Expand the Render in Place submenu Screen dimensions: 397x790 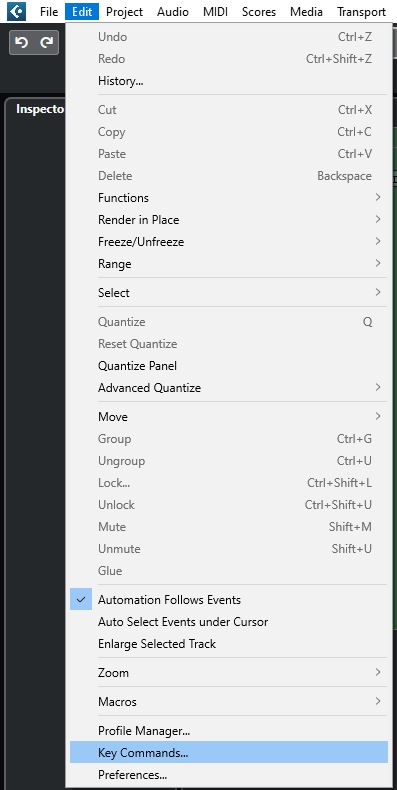pyautogui.click(x=229, y=220)
